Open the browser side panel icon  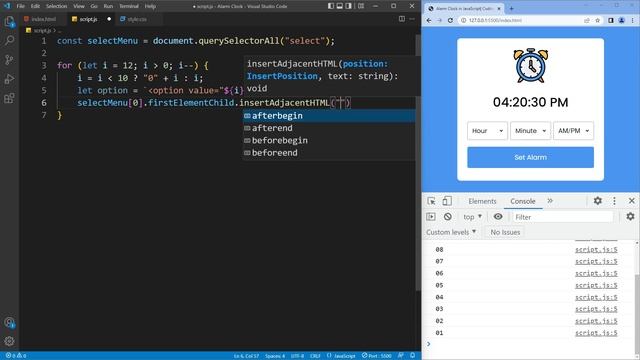(x=611, y=20)
